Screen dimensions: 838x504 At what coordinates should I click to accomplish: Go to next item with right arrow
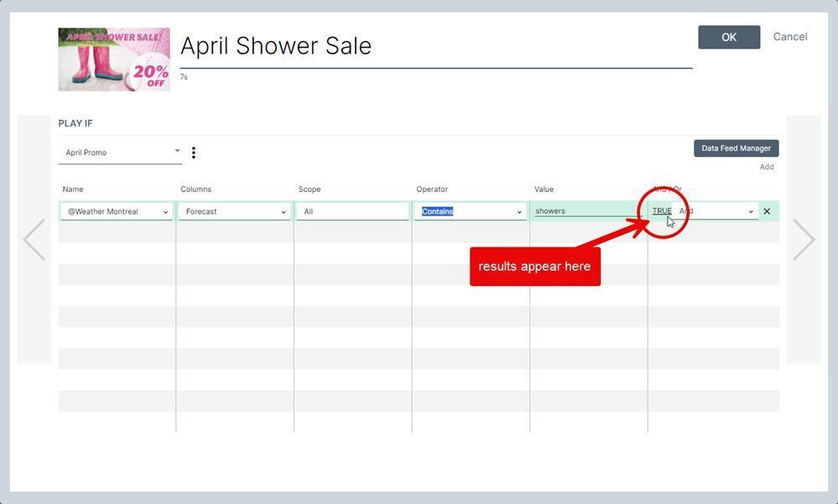point(804,240)
